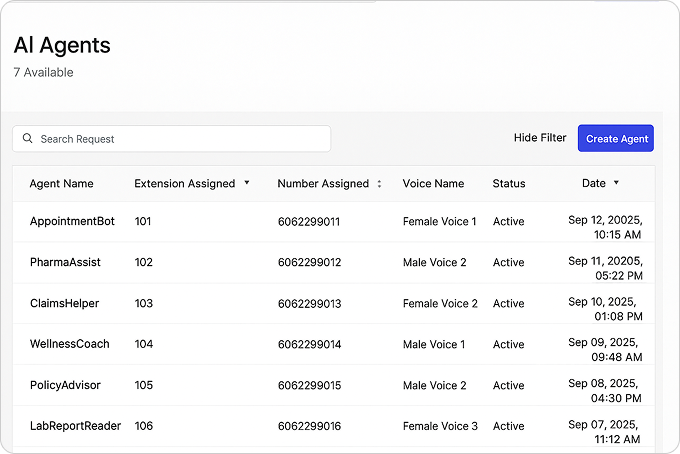
Task: Click the Voice Name column header
Action: tap(433, 184)
